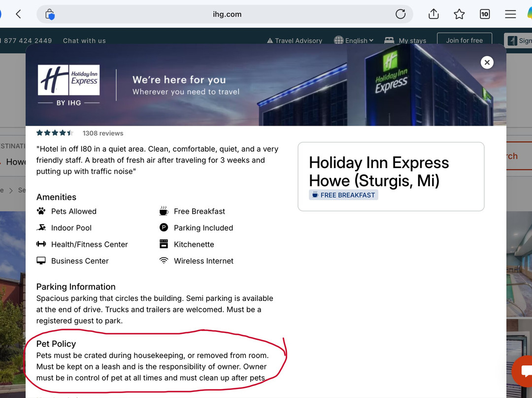The width and height of the screenshot is (532, 398).
Task: Click the globe icon beside English
Action: pyautogui.click(x=338, y=40)
